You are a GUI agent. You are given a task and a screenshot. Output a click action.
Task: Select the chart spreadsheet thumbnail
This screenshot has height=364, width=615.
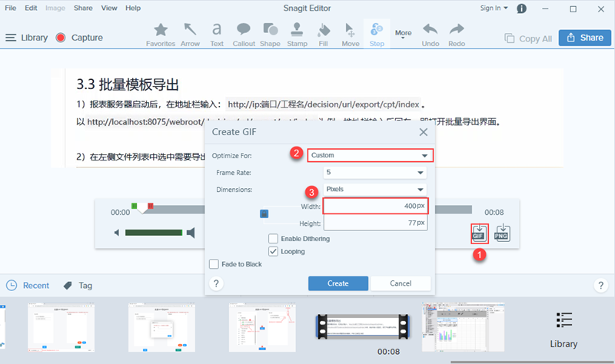point(464,327)
